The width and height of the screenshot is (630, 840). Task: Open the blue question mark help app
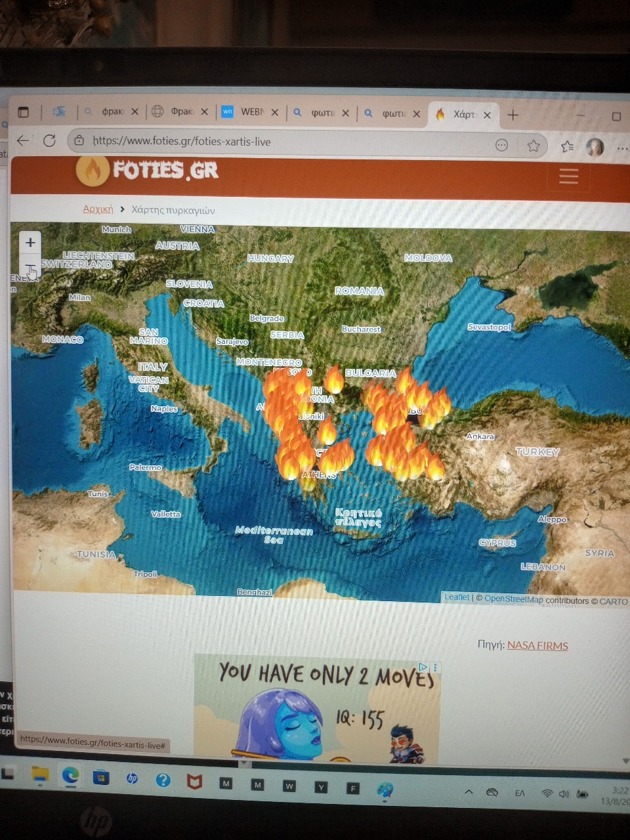(163, 780)
